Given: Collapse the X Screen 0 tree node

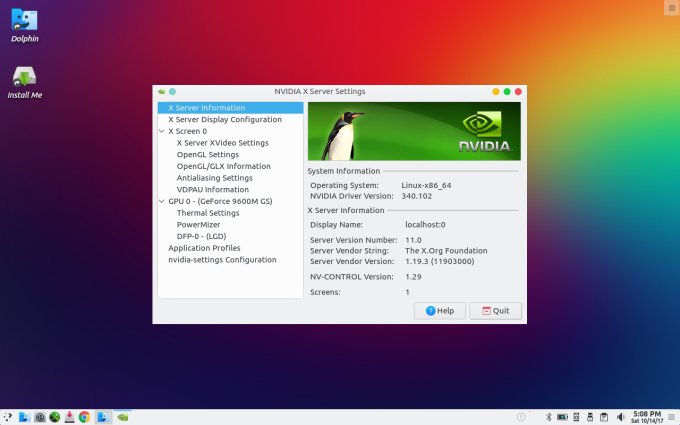Looking at the screenshot, I should click(x=162, y=131).
